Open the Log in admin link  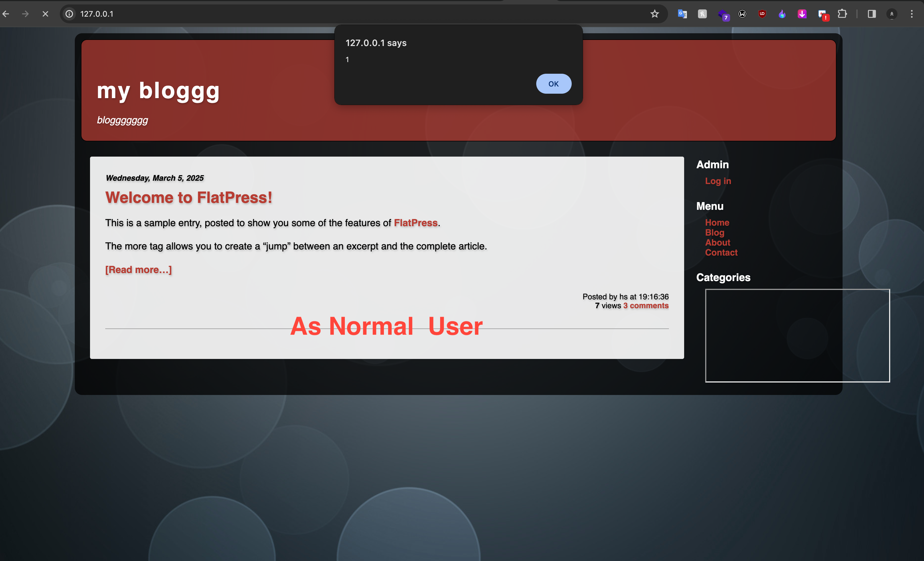pyautogui.click(x=718, y=181)
